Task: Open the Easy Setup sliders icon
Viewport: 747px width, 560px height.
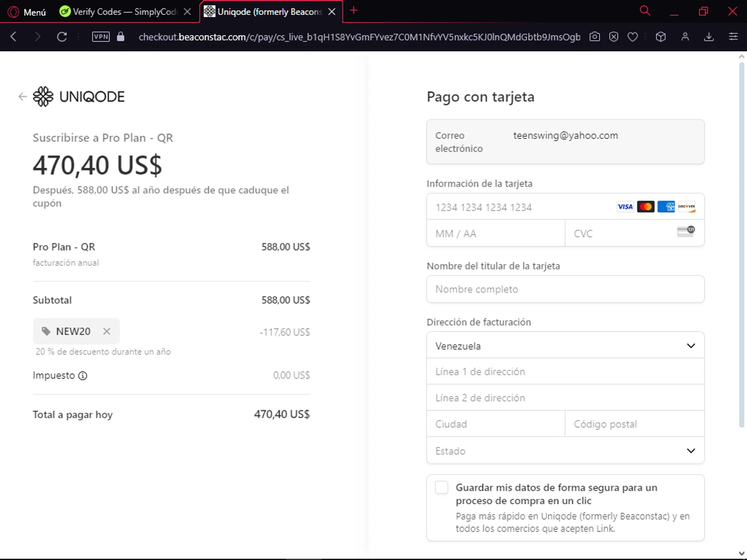Action: 733,36
